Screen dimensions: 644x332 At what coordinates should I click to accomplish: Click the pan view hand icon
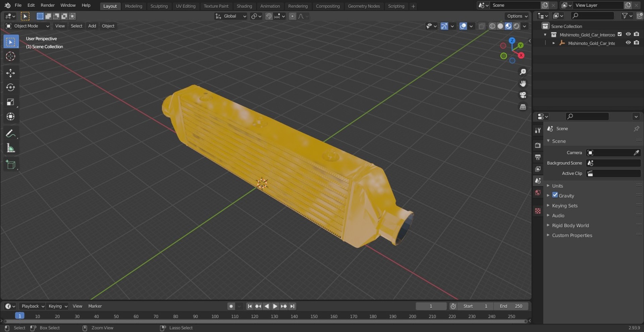523,83
